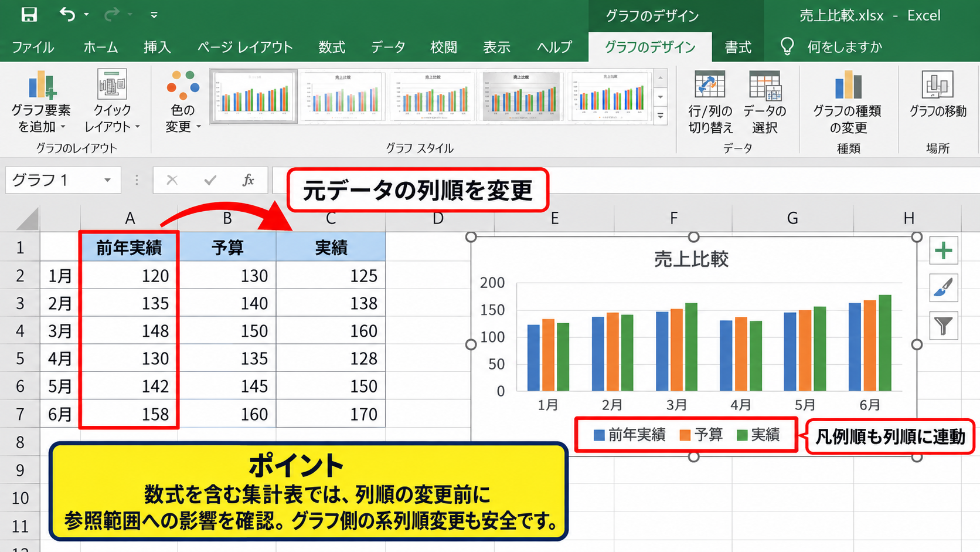
Task: Expand the Name Box dropdown arrow
Action: [x=107, y=180]
